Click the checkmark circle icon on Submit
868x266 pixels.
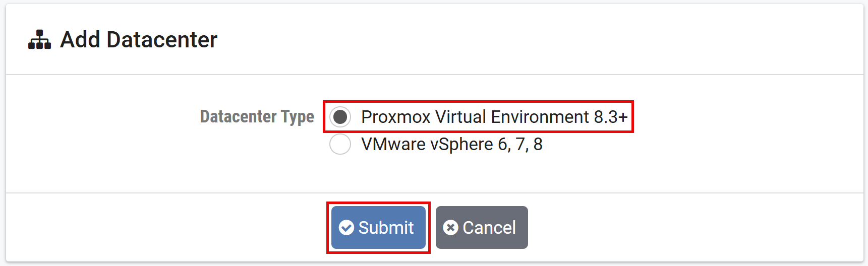pyautogui.click(x=346, y=228)
